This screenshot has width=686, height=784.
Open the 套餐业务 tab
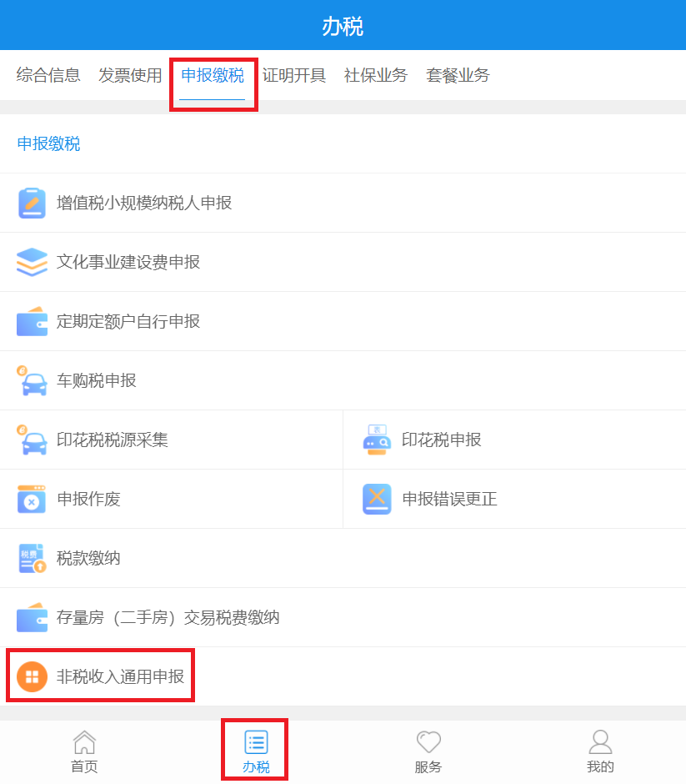click(x=458, y=75)
